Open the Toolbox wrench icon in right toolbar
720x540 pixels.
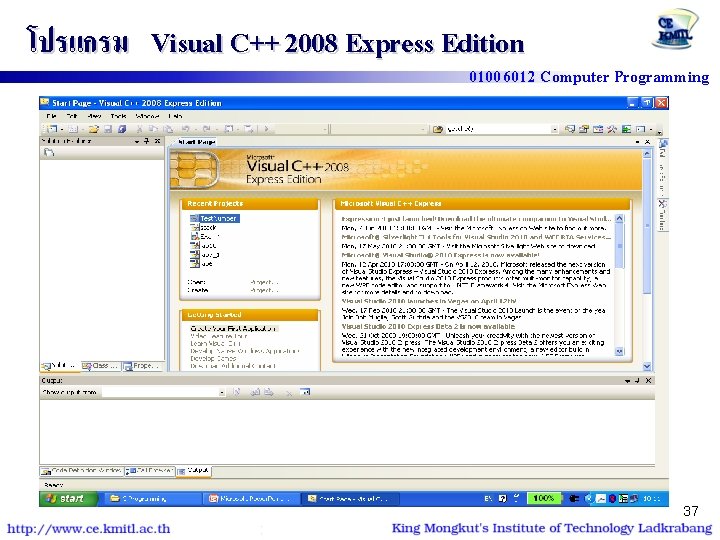612,129
